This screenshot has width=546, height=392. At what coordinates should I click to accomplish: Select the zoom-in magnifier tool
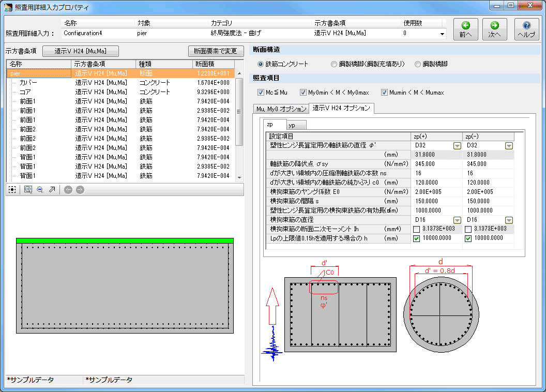(28, 190)
